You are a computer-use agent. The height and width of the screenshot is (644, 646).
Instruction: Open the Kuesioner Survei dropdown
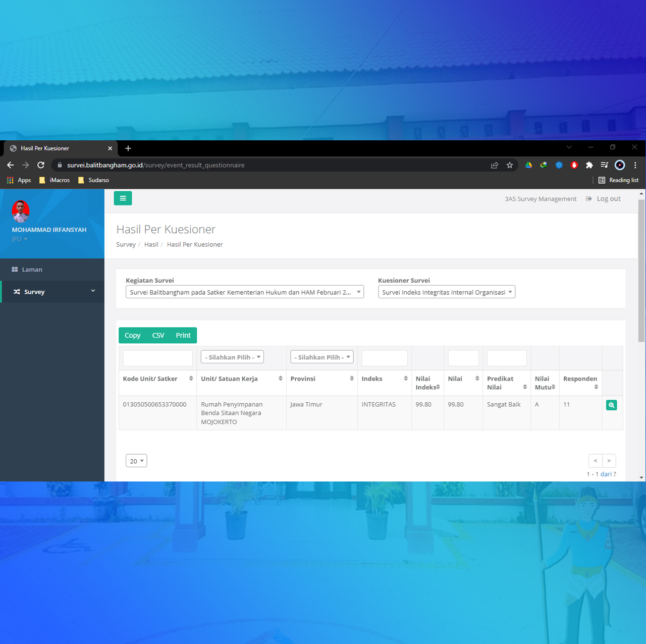pyautogui.click(x=447, y=292)
